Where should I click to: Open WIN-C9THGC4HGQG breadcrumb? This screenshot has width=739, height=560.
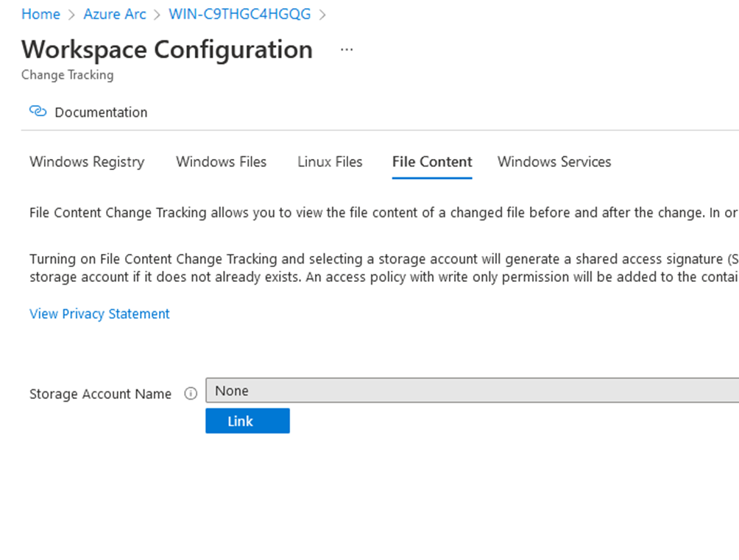coord(240,14)
